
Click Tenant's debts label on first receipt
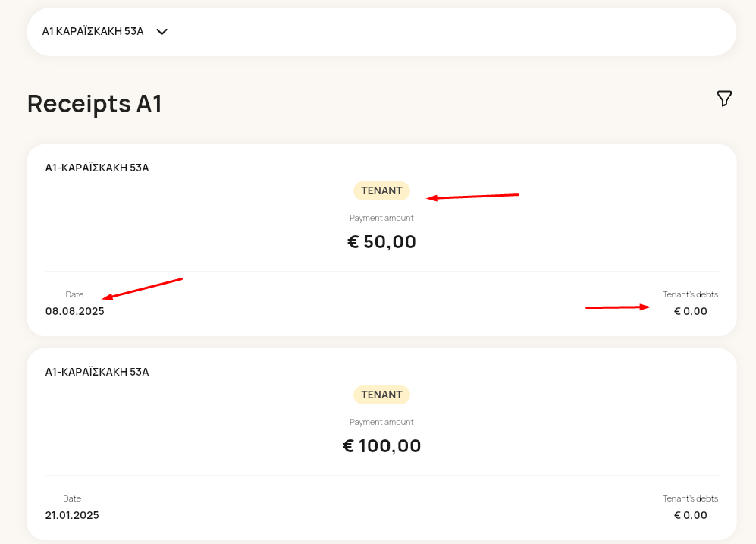click(691, 294)
